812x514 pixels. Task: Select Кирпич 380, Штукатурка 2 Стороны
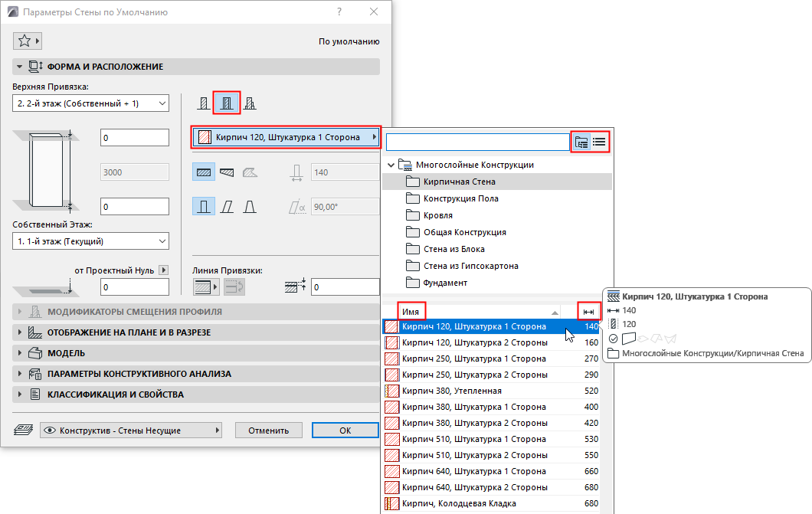(x=491, y=423)
